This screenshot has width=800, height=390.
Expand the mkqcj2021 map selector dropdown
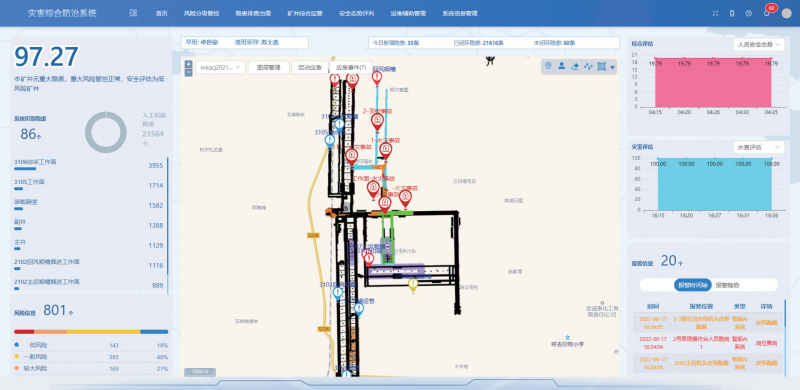(220, 67)
